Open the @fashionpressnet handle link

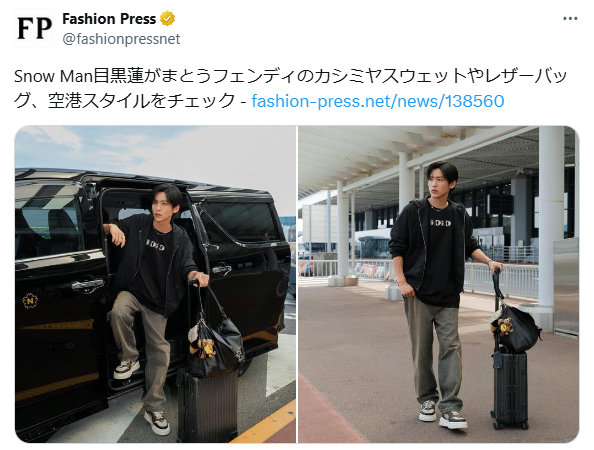coord(121,39)
